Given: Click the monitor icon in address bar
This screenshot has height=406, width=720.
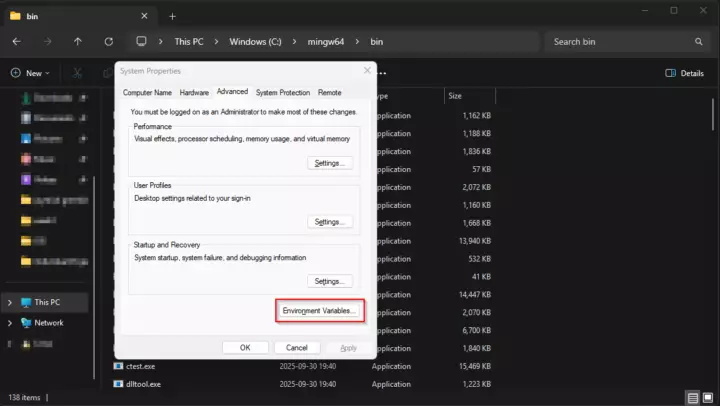Looking at the screenshot, I should click(x=142, y=42).
